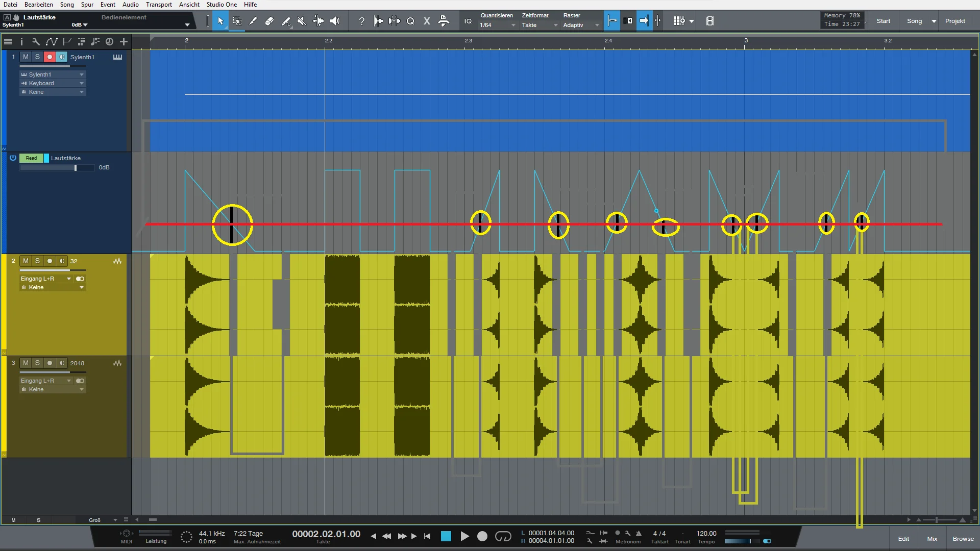
Task: Mute track 3 named 2048
Action: [x=26, y=363]
